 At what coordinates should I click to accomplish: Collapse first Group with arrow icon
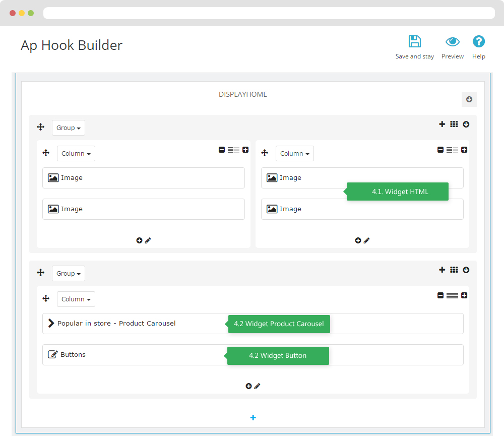click(466, 124)
